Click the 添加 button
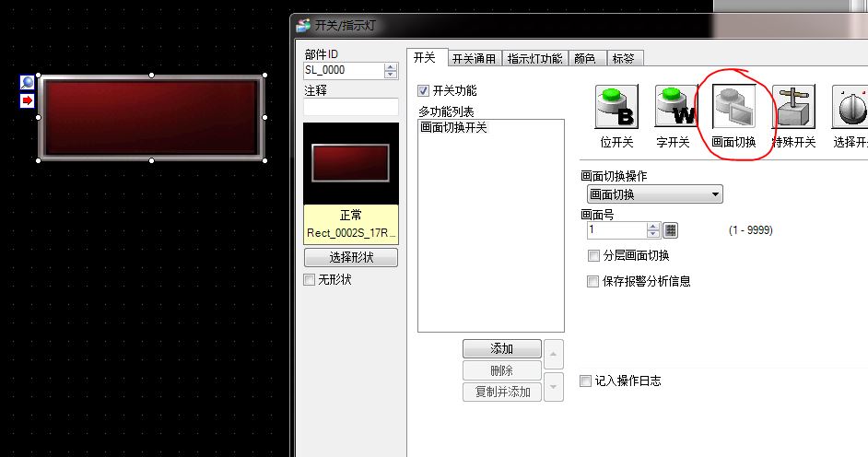The width and height of the screenshot is (868, 457). pos(501,349)
